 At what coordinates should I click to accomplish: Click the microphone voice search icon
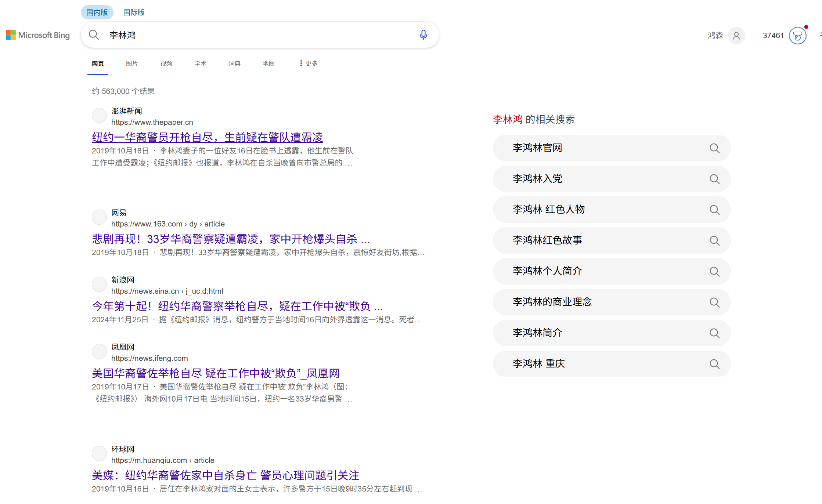(x=423, y=35)
